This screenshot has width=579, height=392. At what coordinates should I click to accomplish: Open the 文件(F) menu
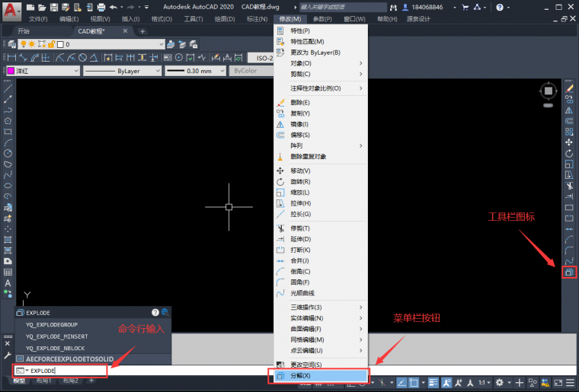coord(38,19)
